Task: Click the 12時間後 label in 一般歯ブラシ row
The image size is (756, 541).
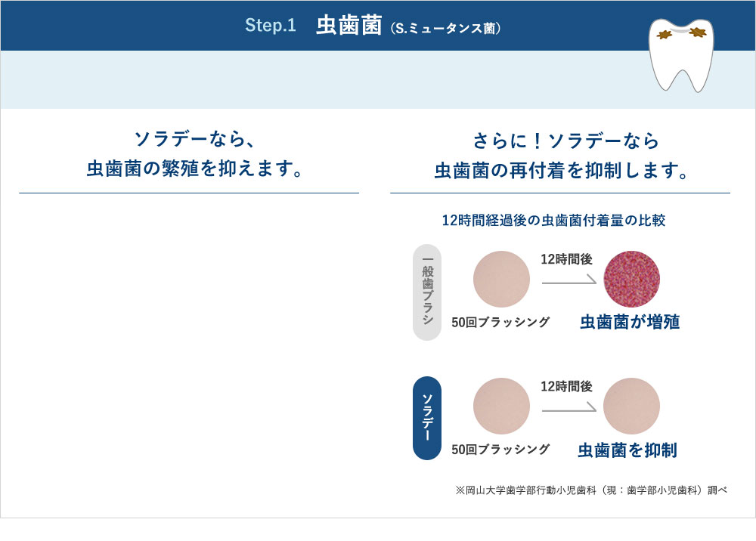Action: 566,259
